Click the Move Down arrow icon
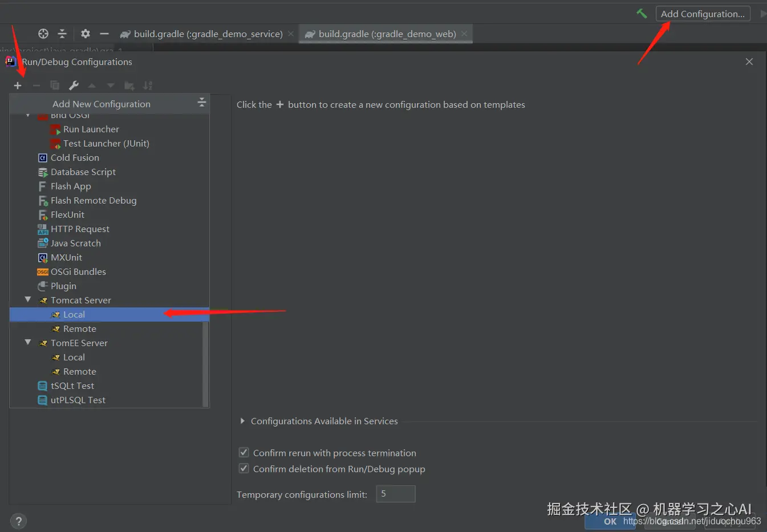767x532 pixels. [111, 86]
